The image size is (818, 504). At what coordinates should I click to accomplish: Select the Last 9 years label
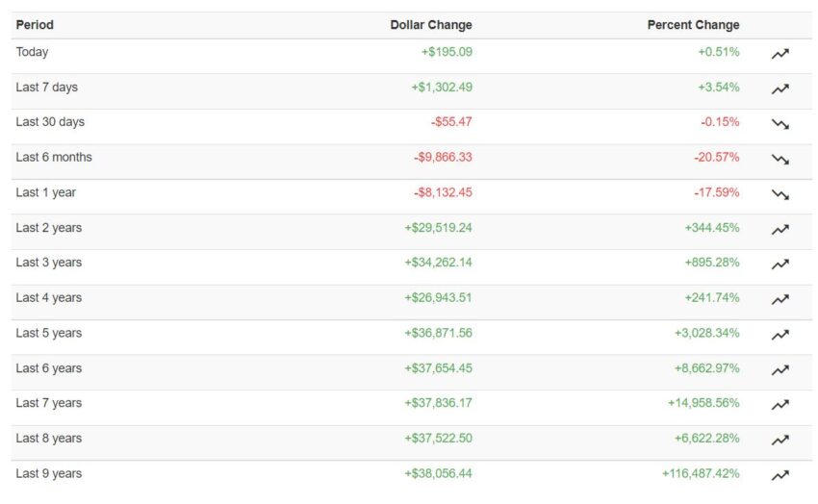click(48, 474)
